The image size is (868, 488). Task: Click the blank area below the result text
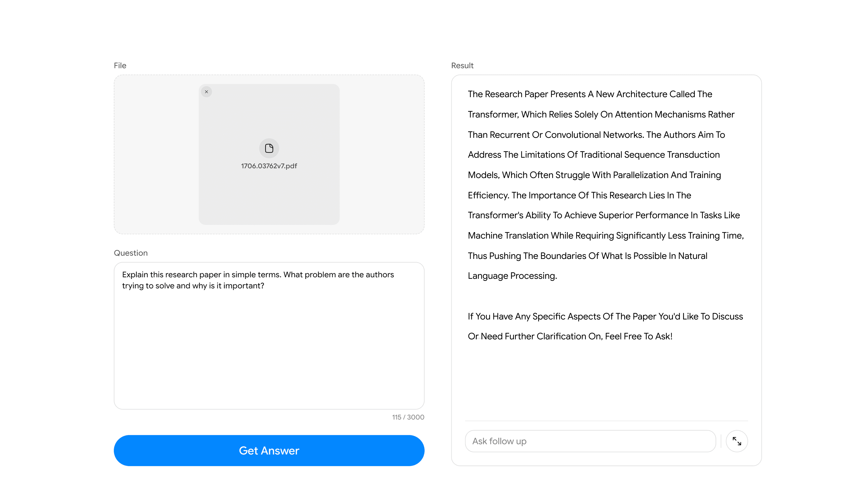pos(606,380)
